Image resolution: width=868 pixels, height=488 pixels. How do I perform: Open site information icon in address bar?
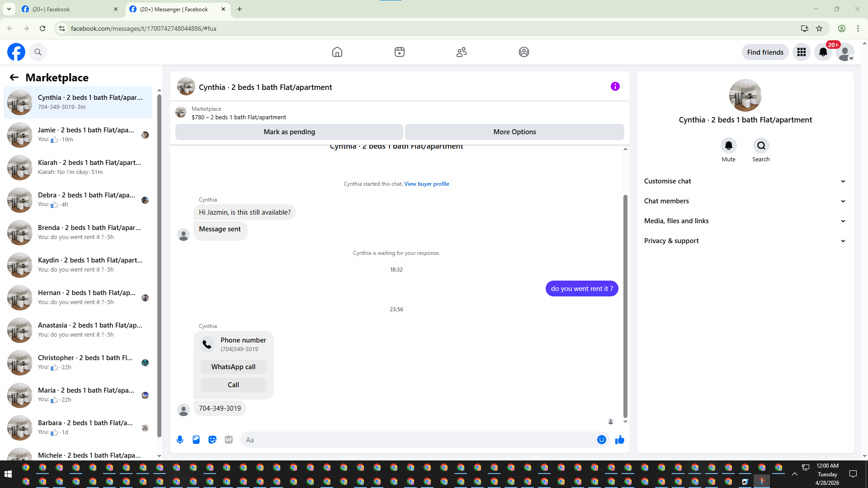coord(62,28)
